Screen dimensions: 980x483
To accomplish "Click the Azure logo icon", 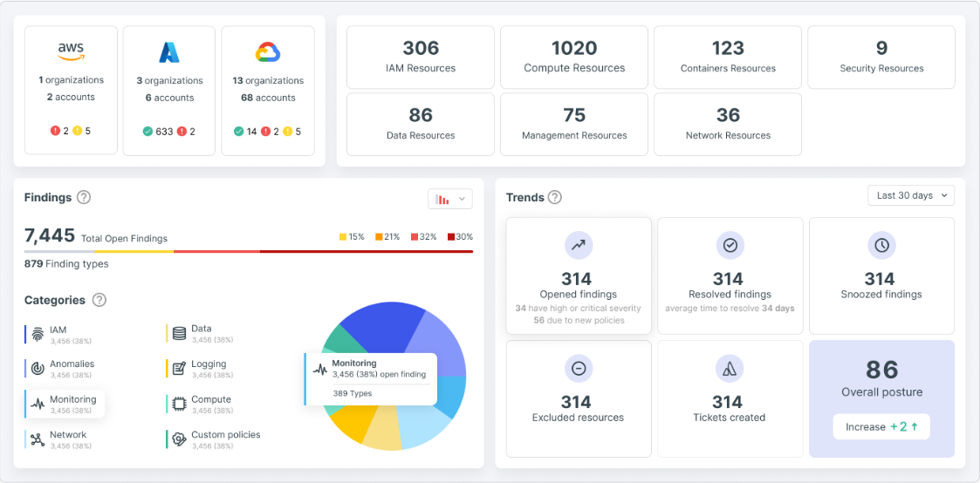I will (x=168, y=53).
